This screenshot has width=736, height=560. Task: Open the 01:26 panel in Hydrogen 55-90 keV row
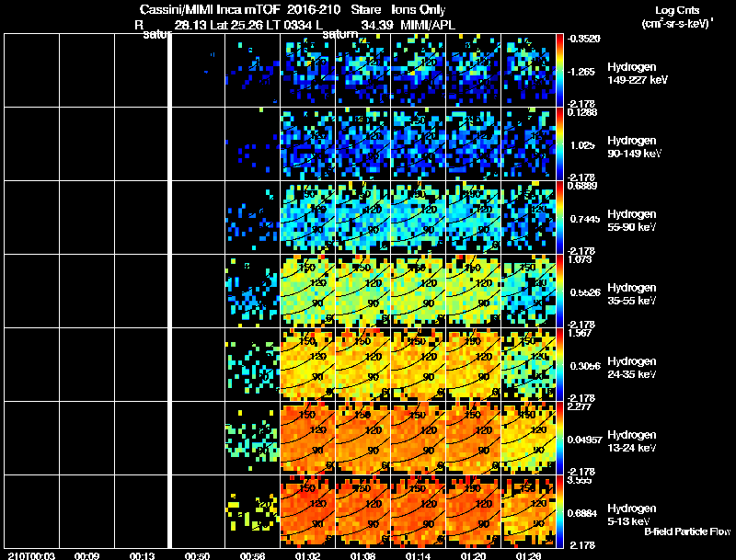528,218
